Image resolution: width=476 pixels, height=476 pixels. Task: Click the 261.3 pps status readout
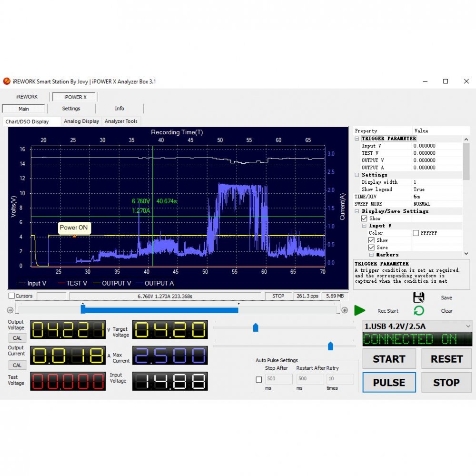(x=307, y=296)
